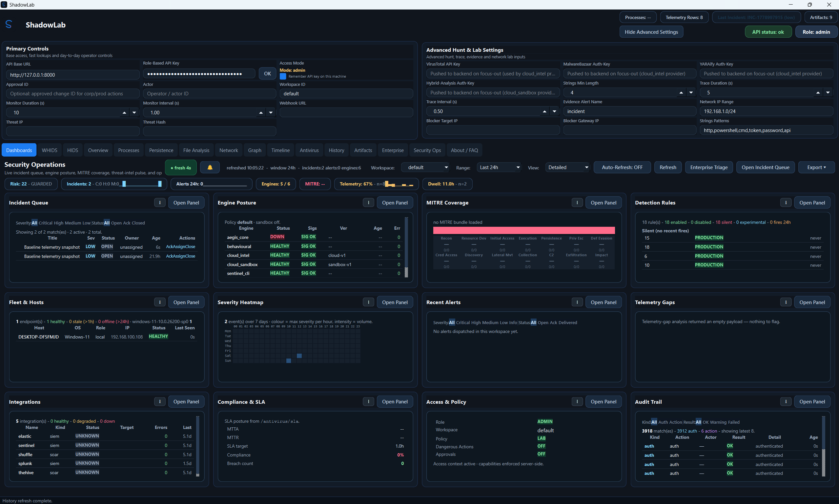Image resolution: width=839 pixels, height=504 pixels.
Task: Toggle Auto-Refresh OFF button
Action: (622, 167)
